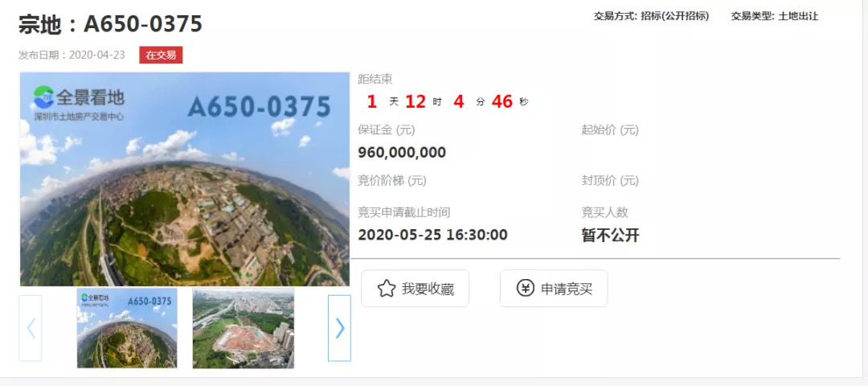The height and width of the screenshot is (386, 868).
Task: Click the 交易类型 土地出让 label
Action: 775,16
